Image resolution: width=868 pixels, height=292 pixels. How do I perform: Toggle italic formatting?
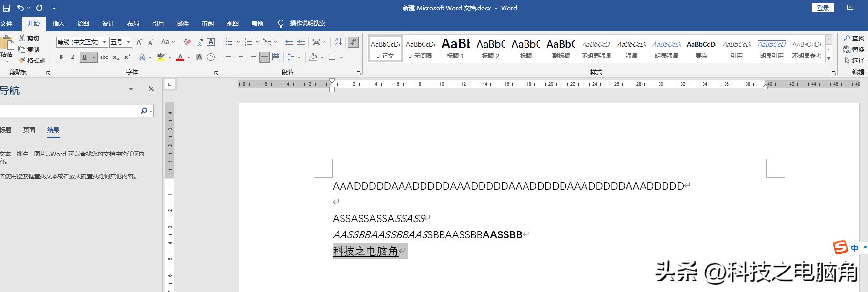73,57
